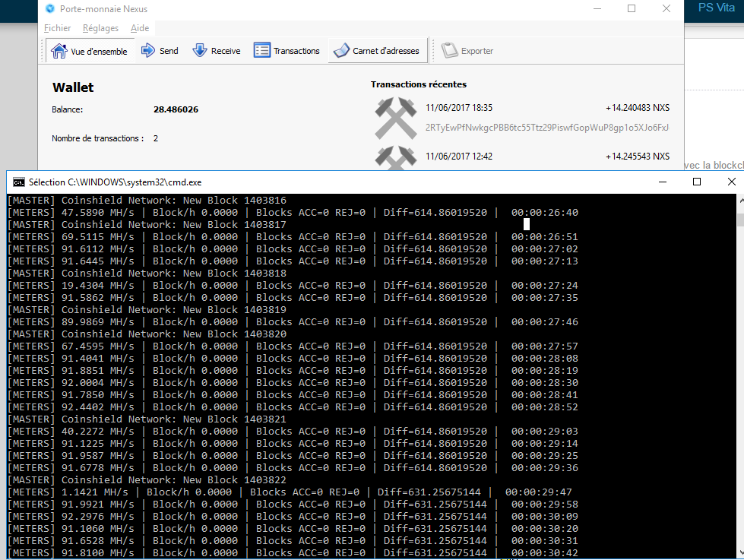Click the transaction address 2RTyEwPfNwkgc text
The image size is (744, 560).
tap(546, 127)
